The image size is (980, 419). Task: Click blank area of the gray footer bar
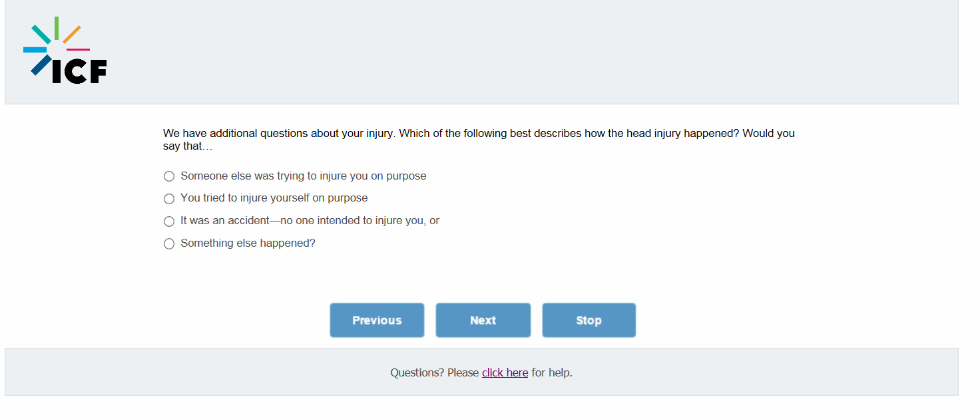tap(766, 372)
